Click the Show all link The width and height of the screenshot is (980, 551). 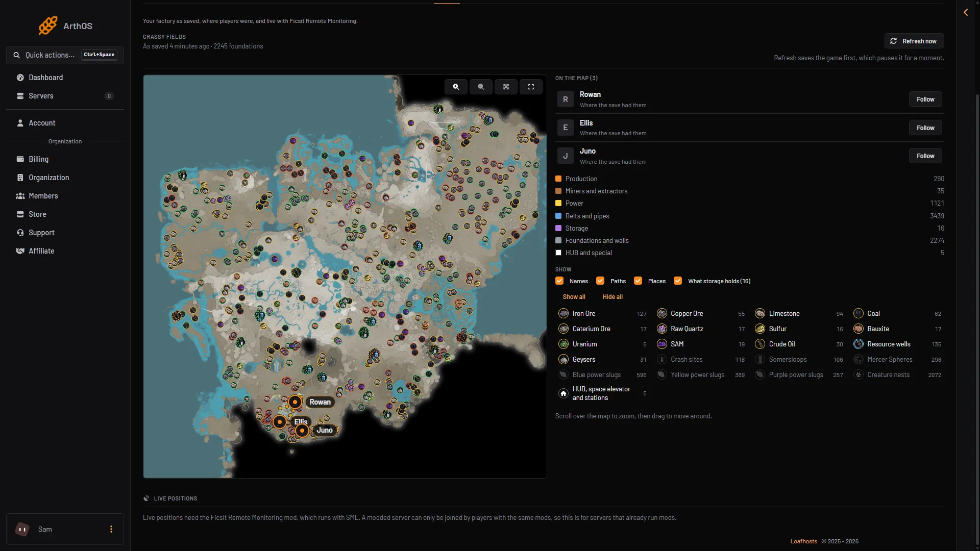(x=574, y=297)
